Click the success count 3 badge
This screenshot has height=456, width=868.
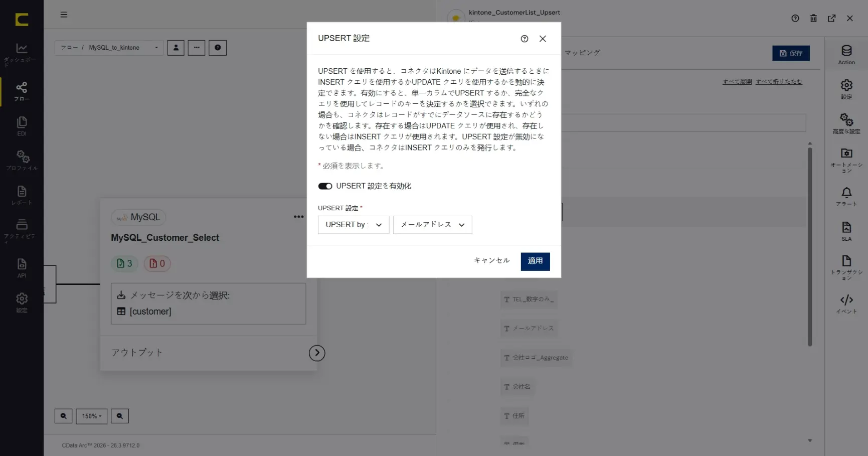(124, 263)
